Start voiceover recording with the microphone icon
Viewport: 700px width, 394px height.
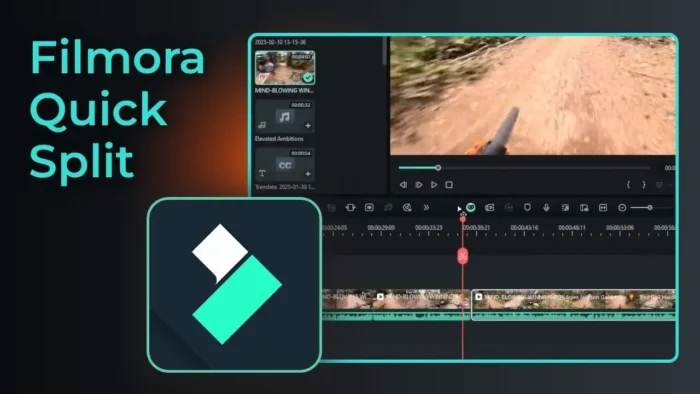546,207
